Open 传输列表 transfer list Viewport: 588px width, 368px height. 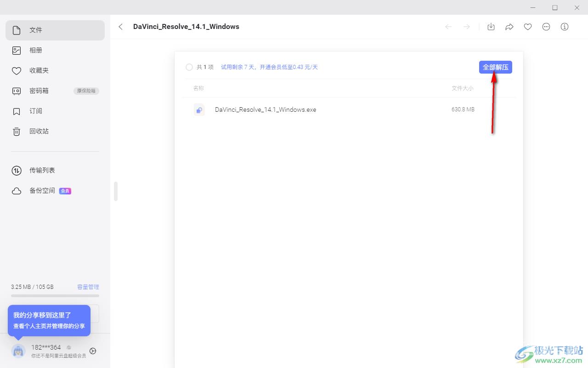(x=55, y=171)
